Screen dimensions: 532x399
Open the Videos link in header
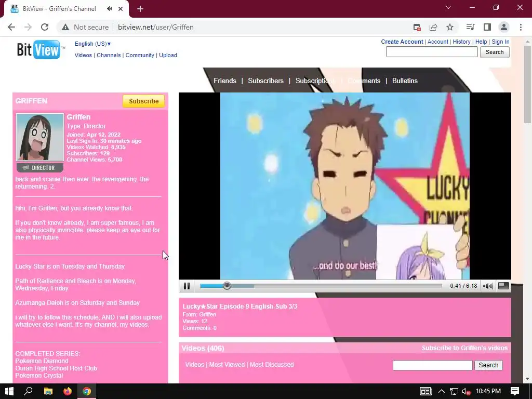(x=83, y=55)
